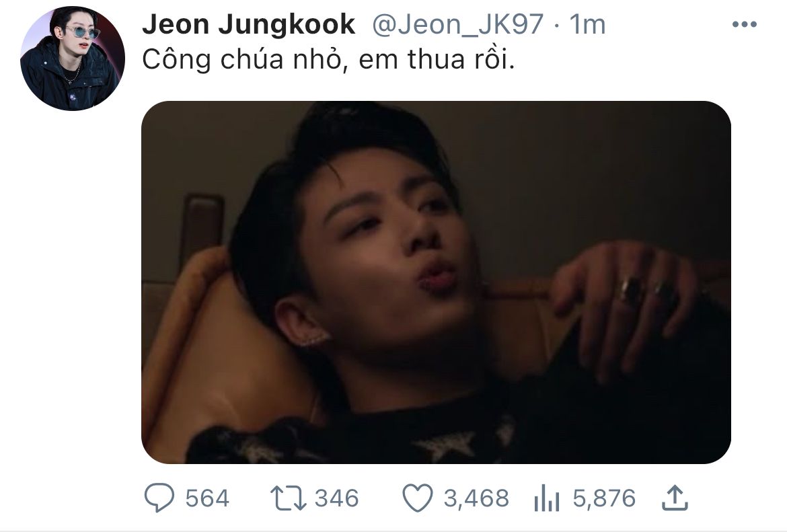Click the reply speech bubble icon

(159, 498)
